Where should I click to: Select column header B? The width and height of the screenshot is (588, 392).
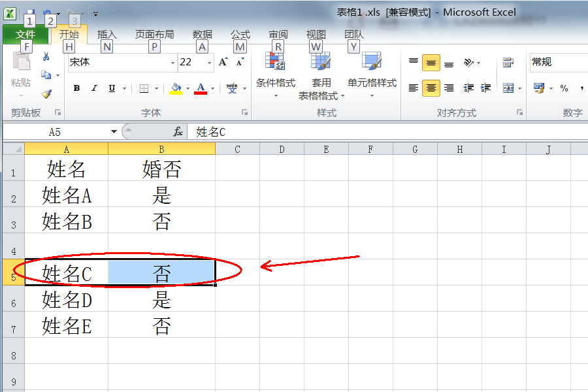(161, 149)
